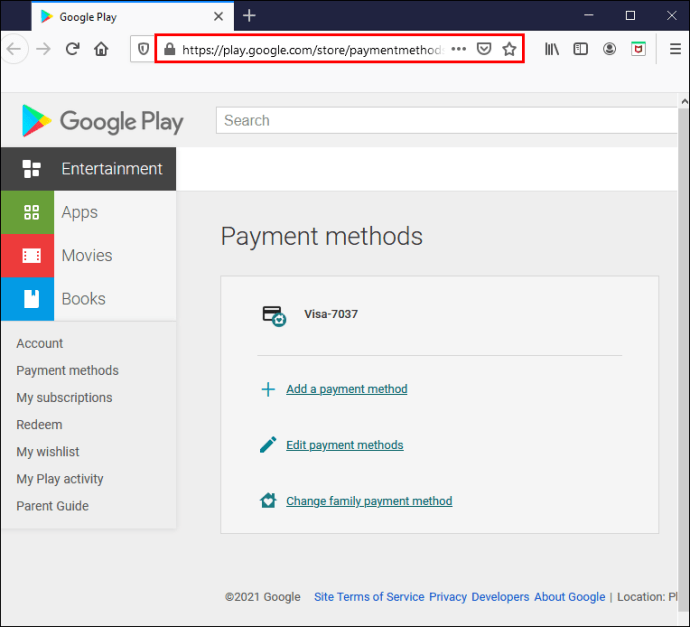Show site security info via padlock
The image size is (690, 627).
(169, 49)
